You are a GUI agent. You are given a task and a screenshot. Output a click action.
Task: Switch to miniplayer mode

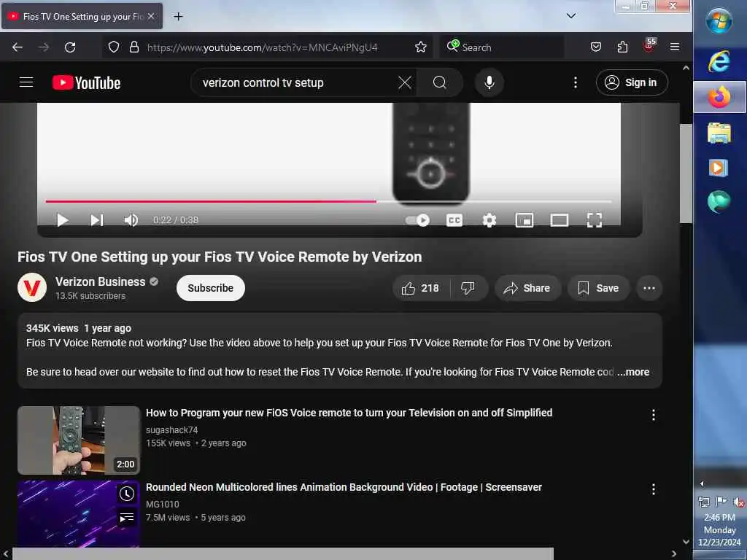pyautogui.click(x=525, y=220)
